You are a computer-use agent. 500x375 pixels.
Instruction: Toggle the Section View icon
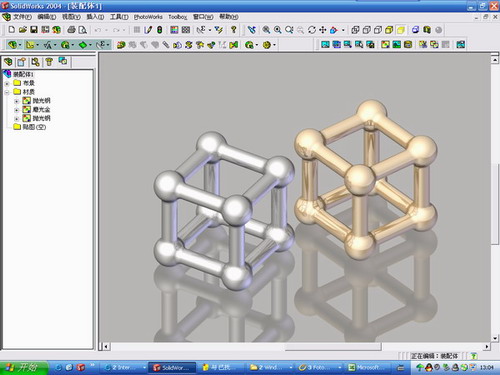point(415,30)
